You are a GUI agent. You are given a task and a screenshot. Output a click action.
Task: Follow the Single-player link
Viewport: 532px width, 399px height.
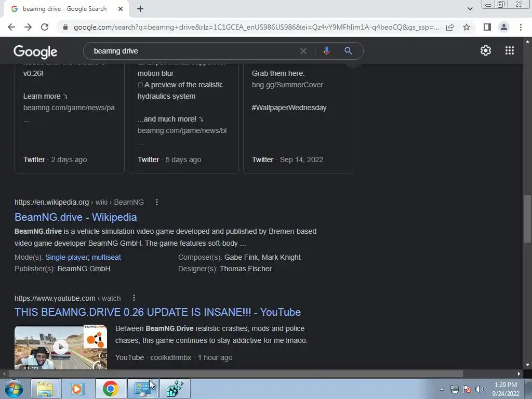click(67, 257)
